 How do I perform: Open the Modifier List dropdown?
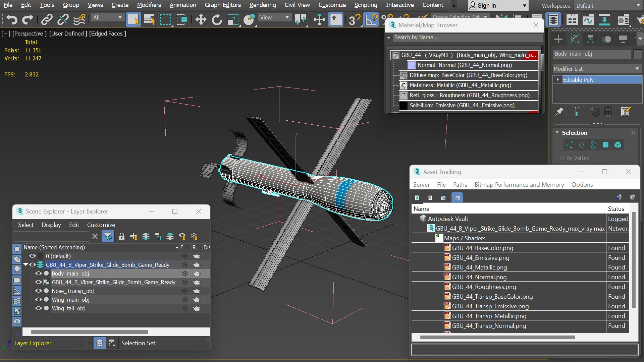(597, 69)
